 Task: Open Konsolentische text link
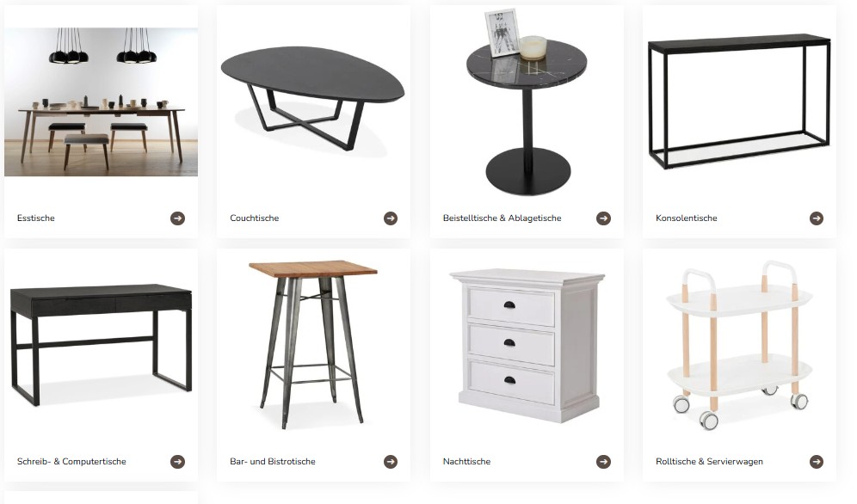tap(687, 218)
